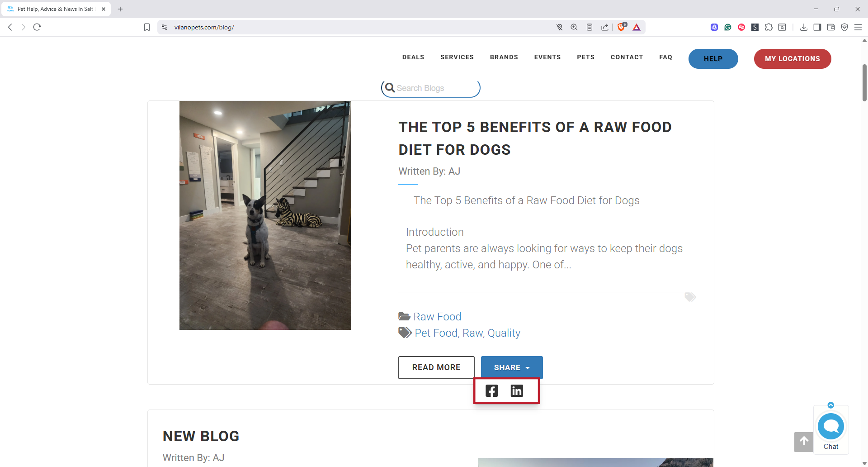Click the S extension icon

click(x=755, y=27)
